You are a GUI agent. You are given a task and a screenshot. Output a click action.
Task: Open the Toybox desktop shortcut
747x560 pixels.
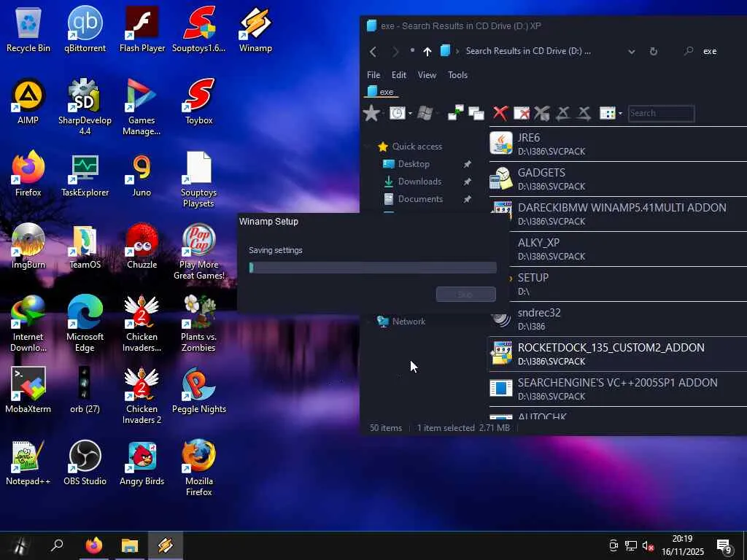[198, 101]
